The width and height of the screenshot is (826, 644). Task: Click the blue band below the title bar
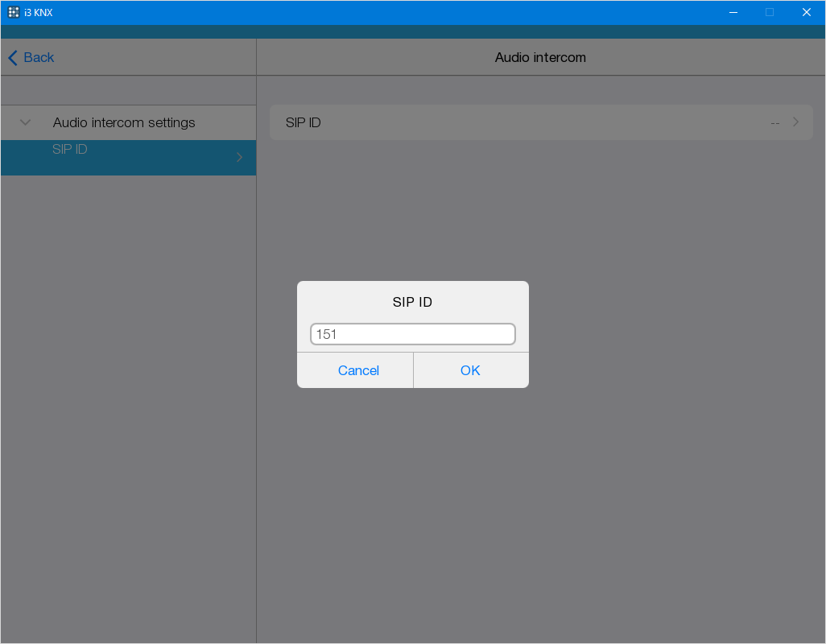[x=412, y=31]
